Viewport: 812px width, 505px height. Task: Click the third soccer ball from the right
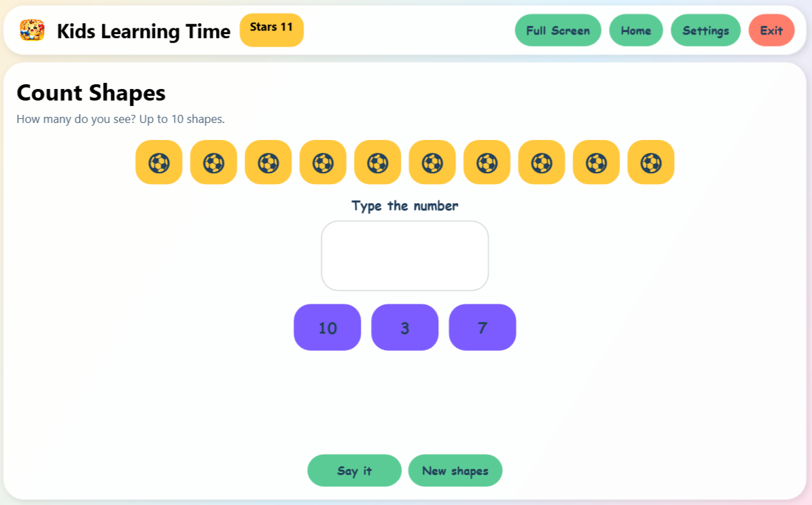point(542,162)
